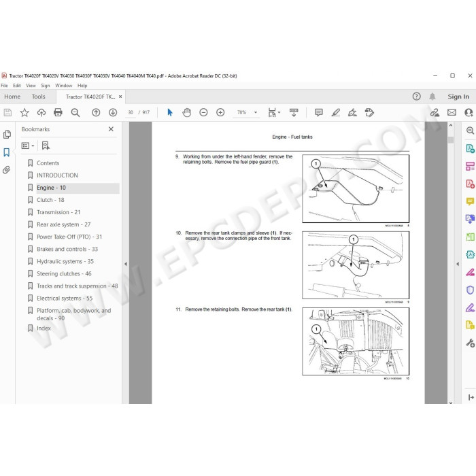Switch to the Tools tab
Viewport: 476px width, 476px height.
coord(38,97)
